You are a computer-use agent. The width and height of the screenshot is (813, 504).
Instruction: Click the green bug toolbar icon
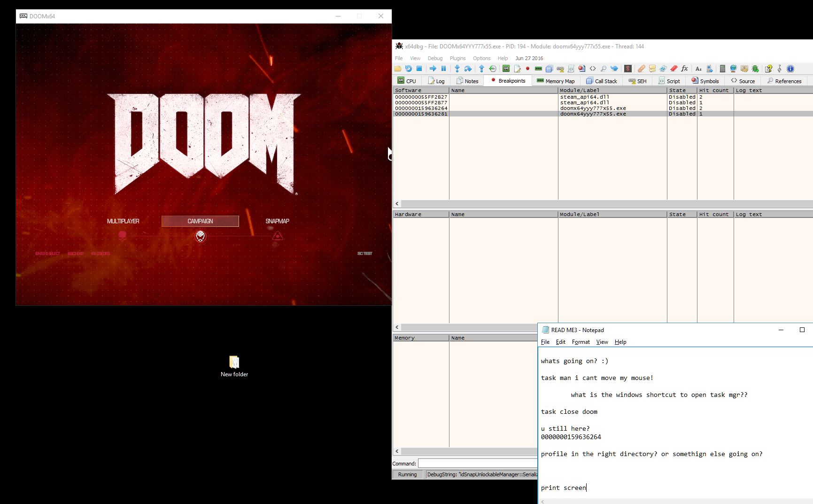click(755, 69)
